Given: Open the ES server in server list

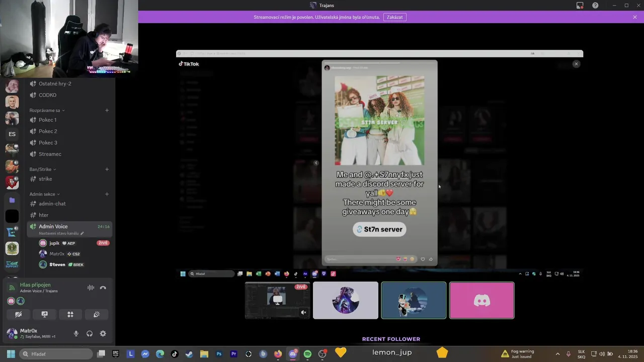Looking at the screenshot, I should pyautogui.click(x=12, y=134).
